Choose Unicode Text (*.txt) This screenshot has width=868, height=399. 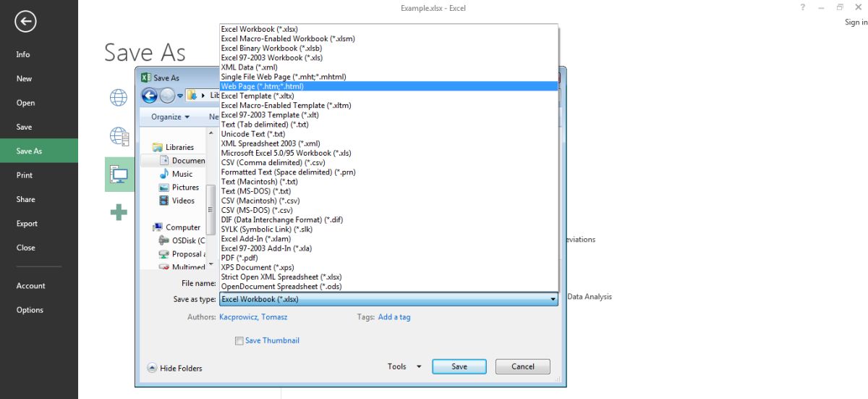[388, 134]
